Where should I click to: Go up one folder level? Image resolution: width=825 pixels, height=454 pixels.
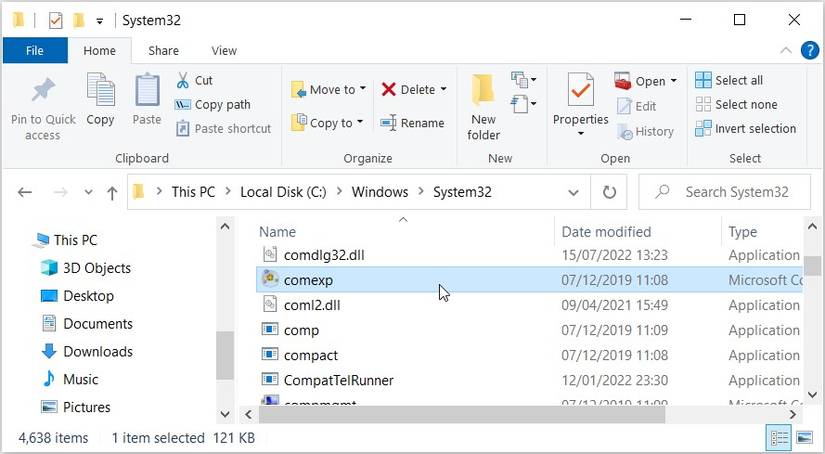(x=111, y=192)
